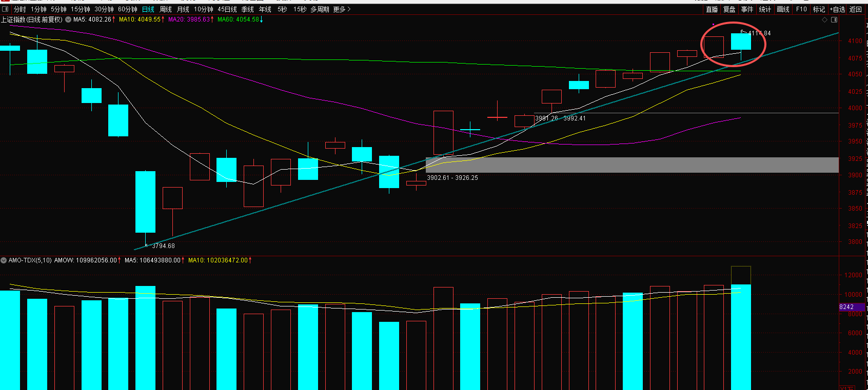Open the 直播 live broadcast
This screenshot has height=390, width=868.
pos(712,9)
